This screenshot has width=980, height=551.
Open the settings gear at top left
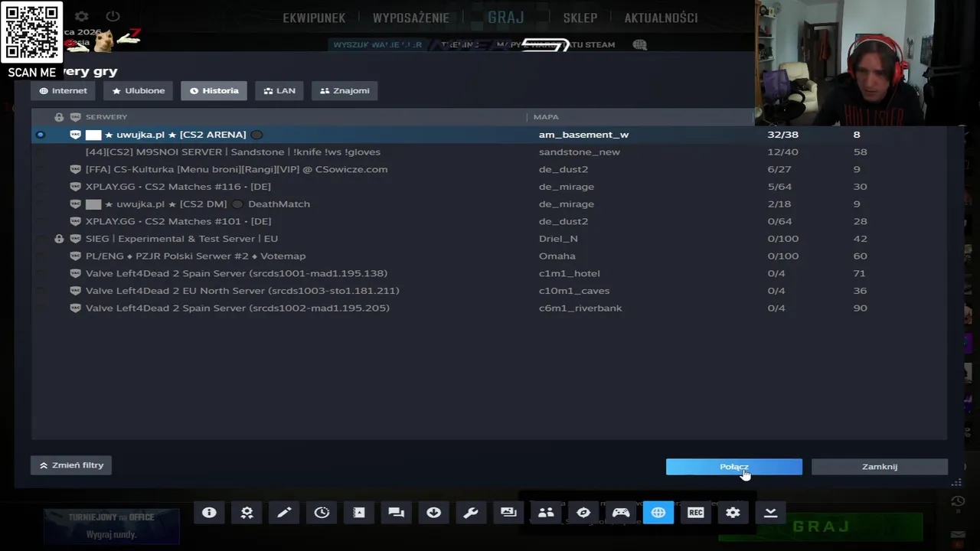81,16
